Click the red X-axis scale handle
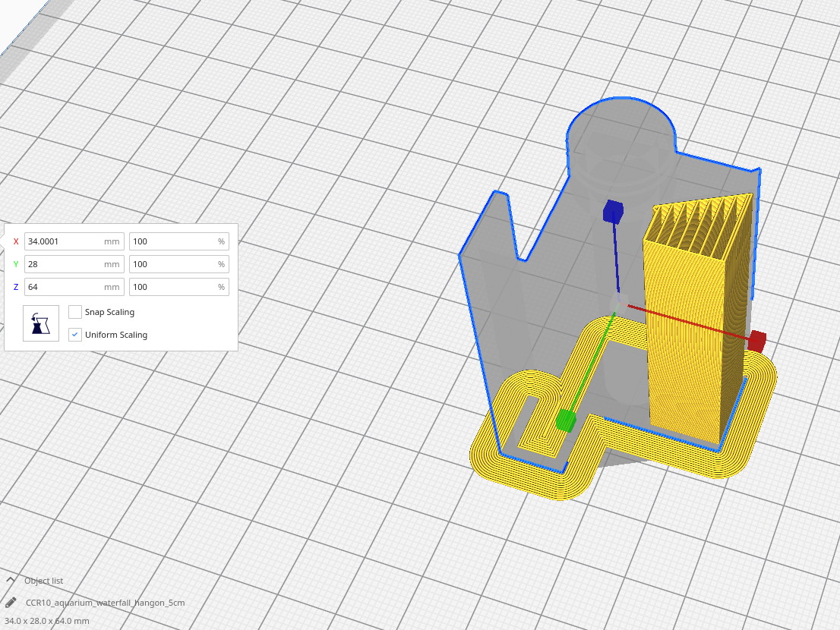840x630 pixels. pos(756,341)
